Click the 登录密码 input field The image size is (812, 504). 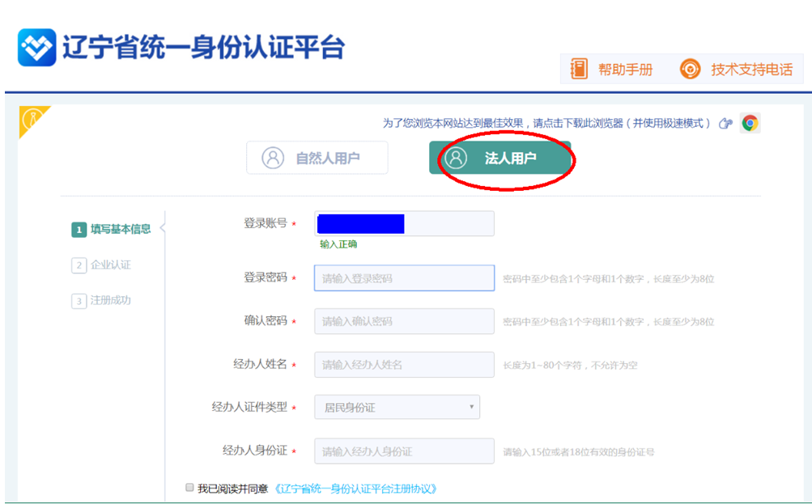[x=404, y=277]
